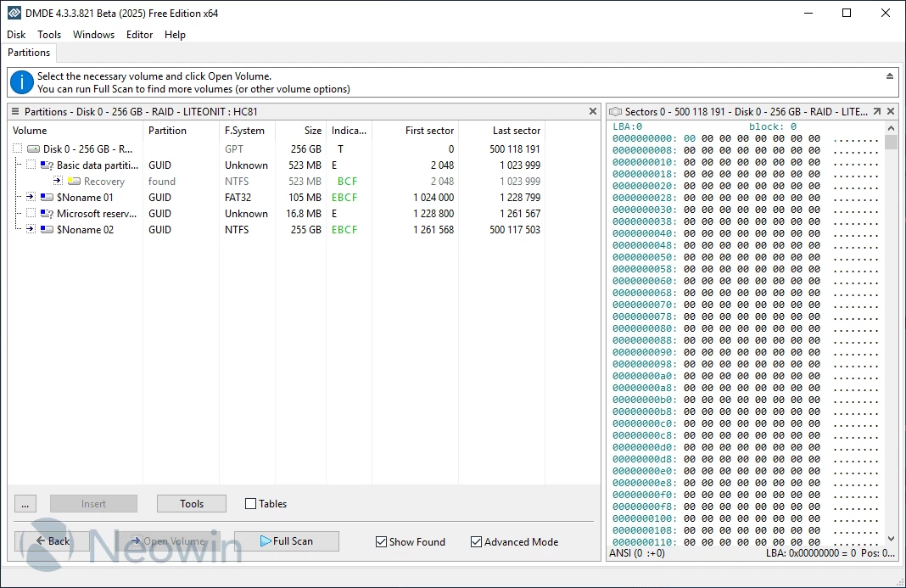Click the Open Volume button
This screenshot has height=588, width=906.
[x=168, y=541]
